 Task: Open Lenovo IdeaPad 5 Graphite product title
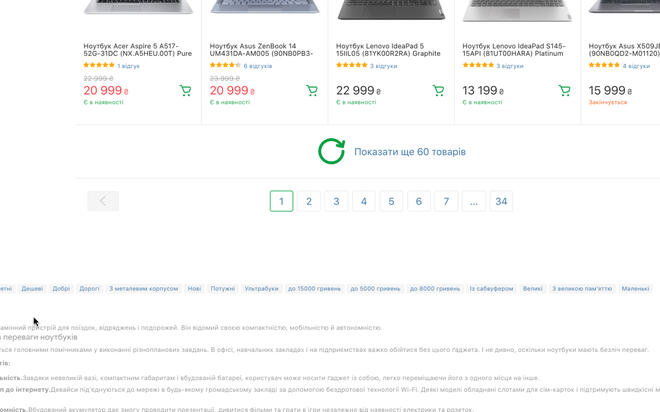pos(388,49)
